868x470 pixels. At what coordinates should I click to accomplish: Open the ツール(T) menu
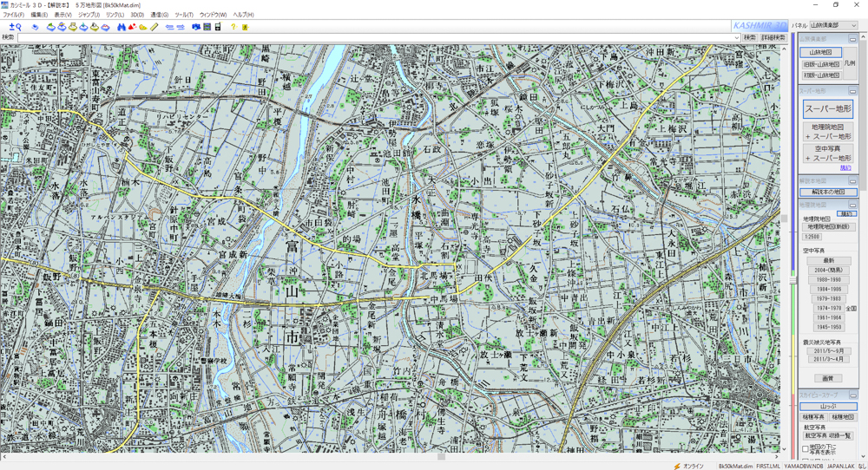tap(184, 15)
